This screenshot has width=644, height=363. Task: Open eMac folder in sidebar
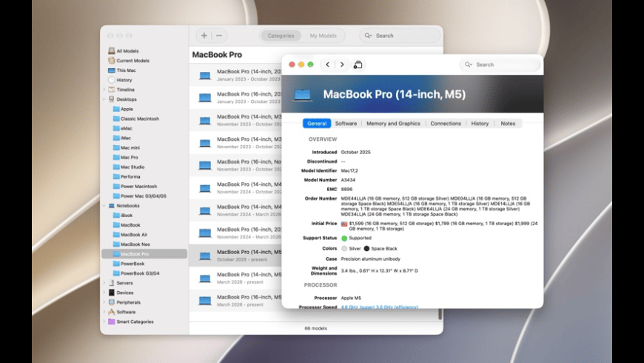[x=122, y=128]
